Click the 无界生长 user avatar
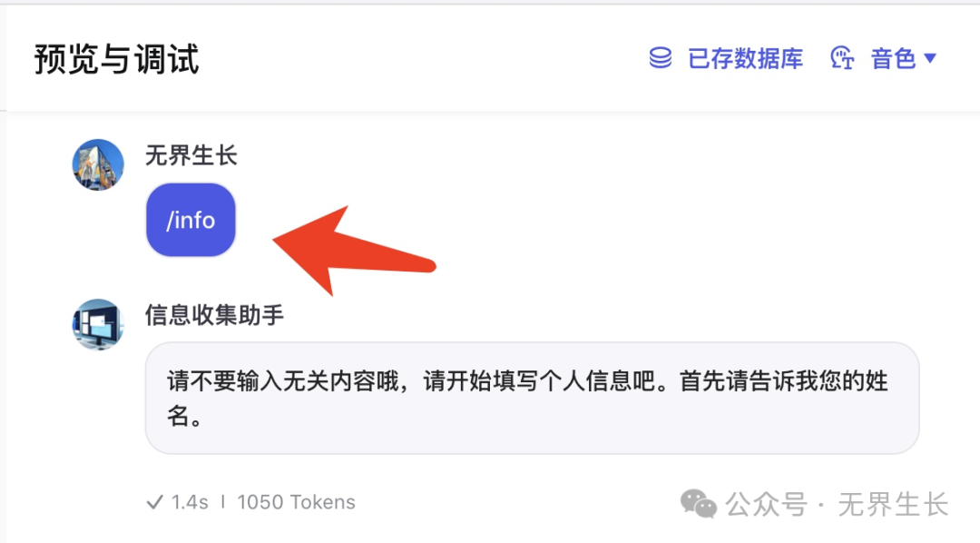Screen dimensions: 980x543 (x=98, y=164)
